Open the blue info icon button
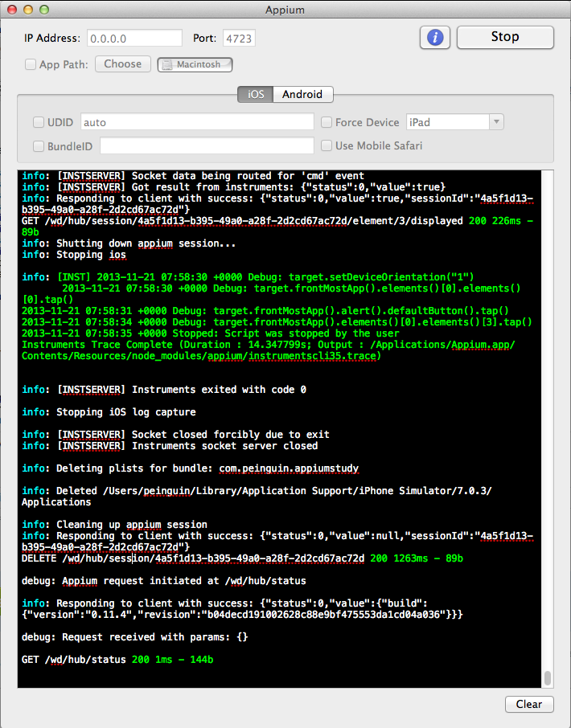Viewport: 571px width, 728px height. [x=435, y=38]
